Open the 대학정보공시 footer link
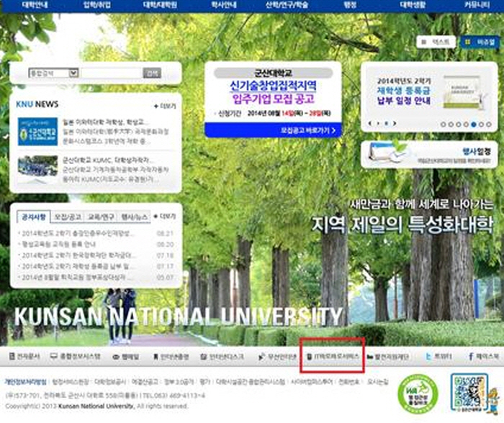The height and width of the screenshot is (423, 504). (x=110, y=381)
